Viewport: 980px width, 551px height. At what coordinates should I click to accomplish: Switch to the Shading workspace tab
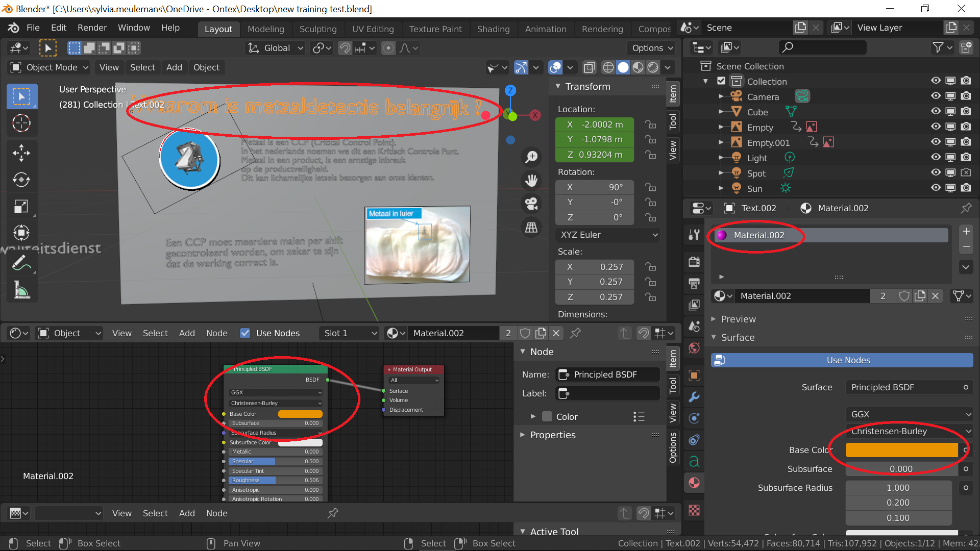tap(493, 29)
